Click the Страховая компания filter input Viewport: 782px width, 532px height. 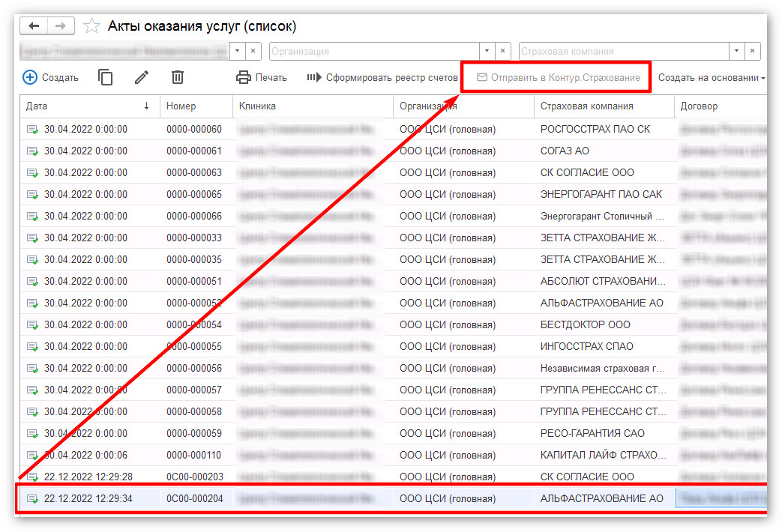click(x=624, y=51)
